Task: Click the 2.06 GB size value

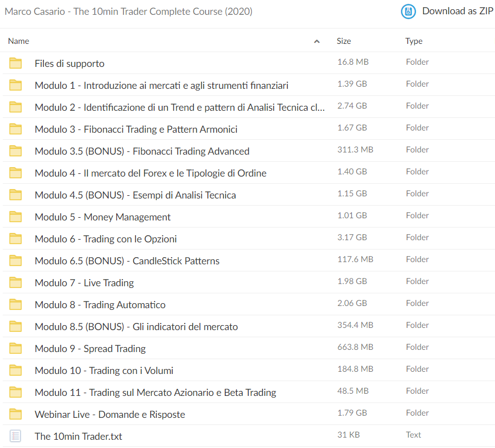Action: pos(352,303)
